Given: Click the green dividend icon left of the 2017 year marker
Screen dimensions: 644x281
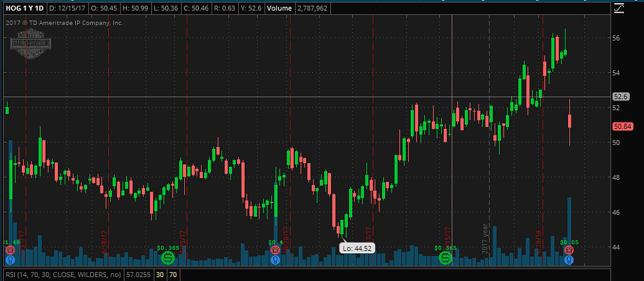Looking at the screenshot, I should point(445,258).
